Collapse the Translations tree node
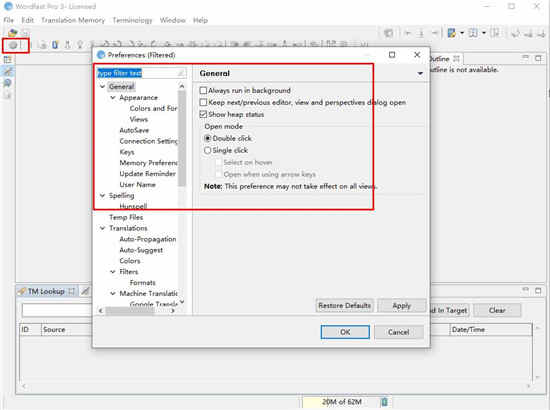The width and height of the screenshot is (550, 410). [102, 228]
